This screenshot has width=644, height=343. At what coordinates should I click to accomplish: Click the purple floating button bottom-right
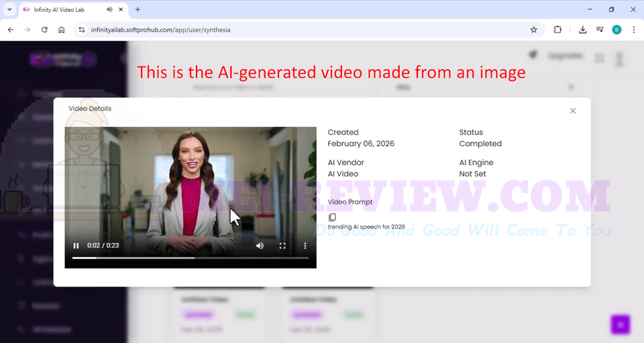620,324
